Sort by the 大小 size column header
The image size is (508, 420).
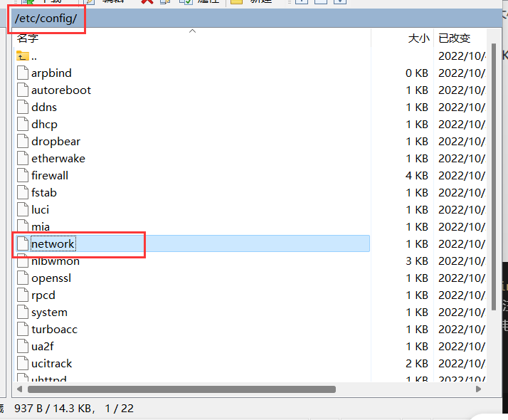[x=418, y=38]
